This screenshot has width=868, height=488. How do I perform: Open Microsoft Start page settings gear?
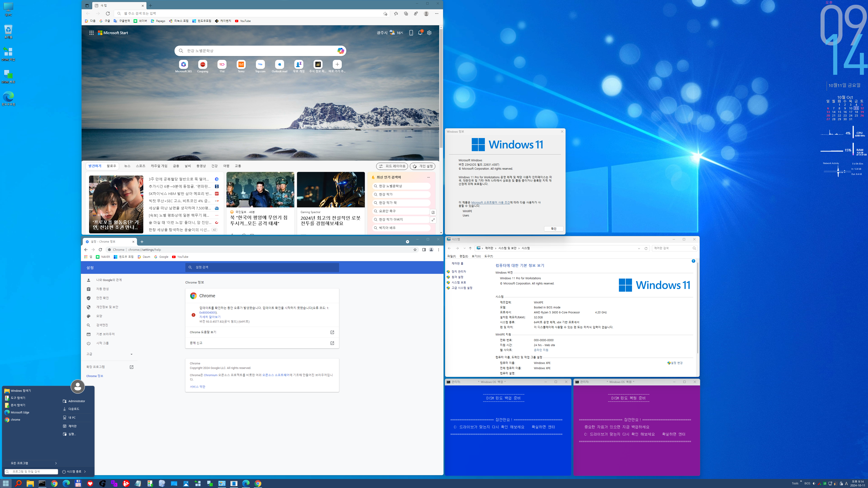coord(429,33)
